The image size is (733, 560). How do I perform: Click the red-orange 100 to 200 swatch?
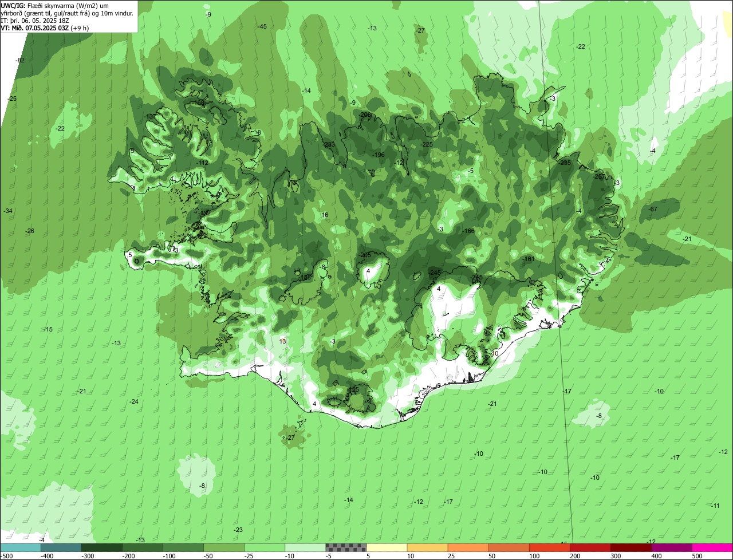point(549,547)
